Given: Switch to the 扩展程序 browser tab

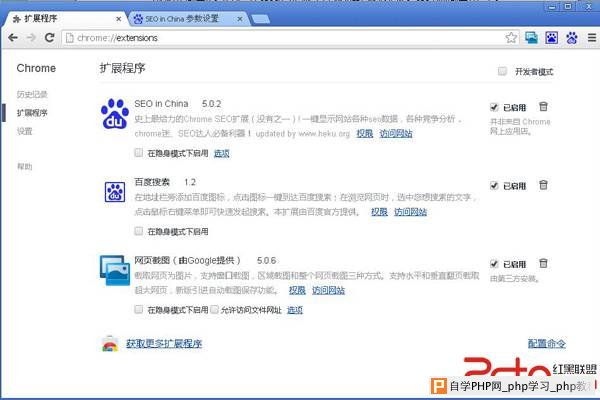Looking at the screenshot, I should (x=63, y=18).
